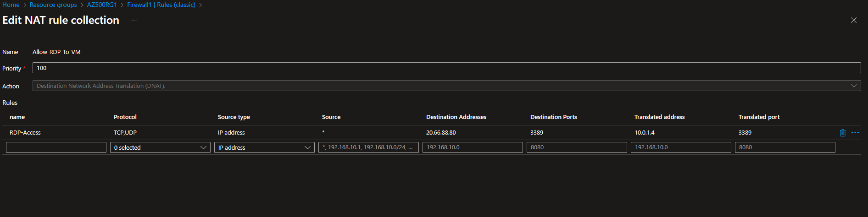Click the Priority input field
Viewport: 868px width, 217px height.
[446, 68]
